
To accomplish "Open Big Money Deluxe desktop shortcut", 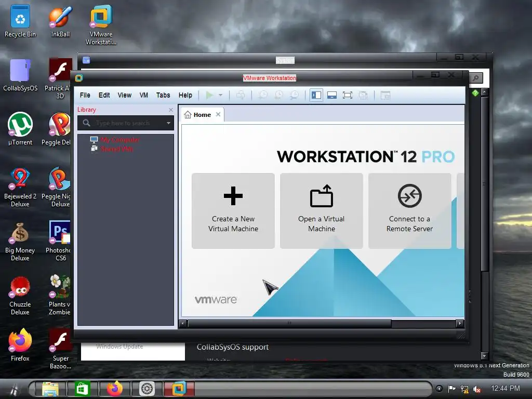I will click(20, 241).
